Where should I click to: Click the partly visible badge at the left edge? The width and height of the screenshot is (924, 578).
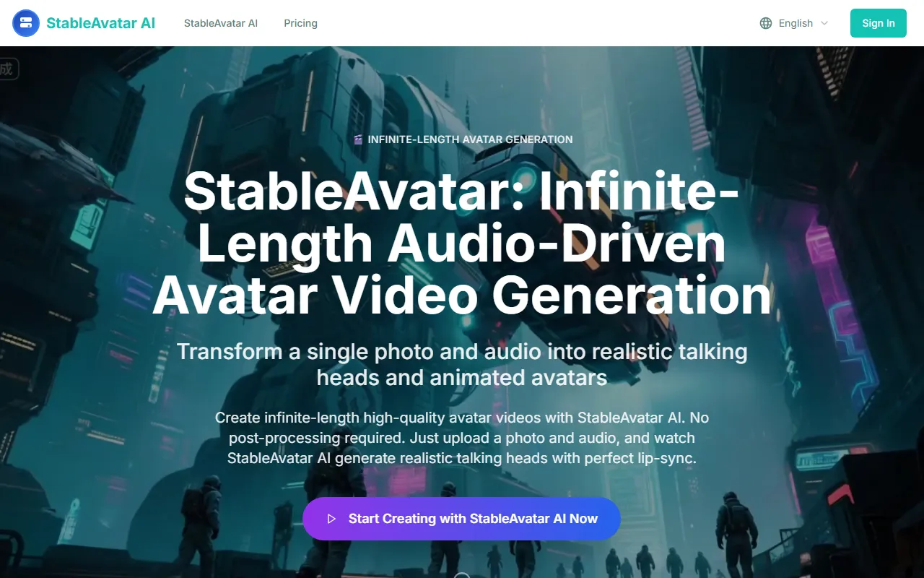click(8, 69)
